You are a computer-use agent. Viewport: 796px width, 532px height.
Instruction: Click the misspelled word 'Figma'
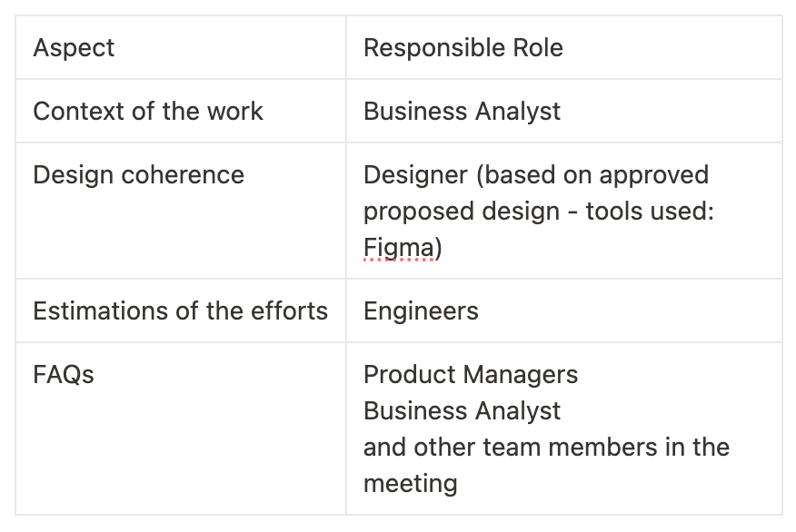pos(399,248)
